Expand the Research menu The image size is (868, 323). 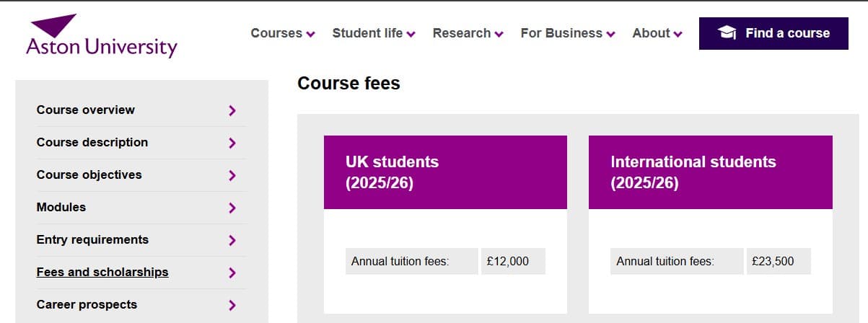468,33
